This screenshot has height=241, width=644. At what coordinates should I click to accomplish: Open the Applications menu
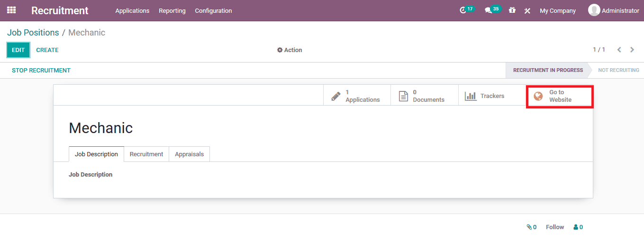tap(132, 10)
